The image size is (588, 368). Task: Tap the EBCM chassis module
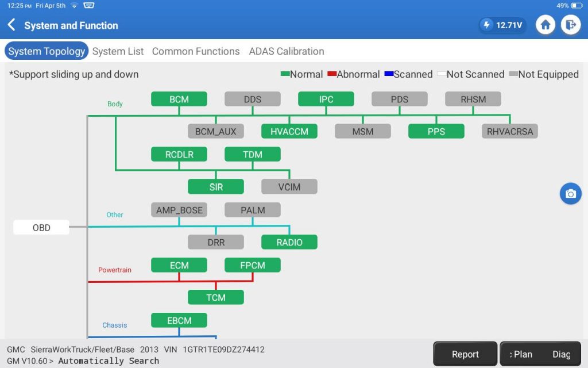pyautogui.click(x=179, y=320)
